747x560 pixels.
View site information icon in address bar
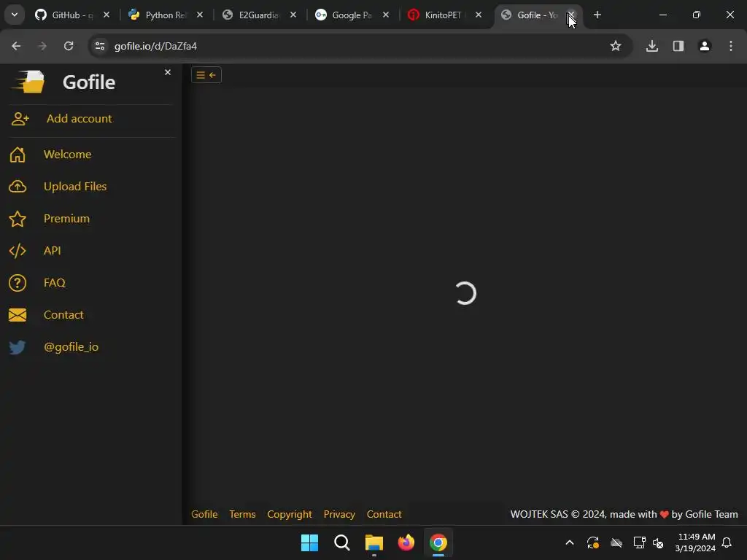[100, 46]
